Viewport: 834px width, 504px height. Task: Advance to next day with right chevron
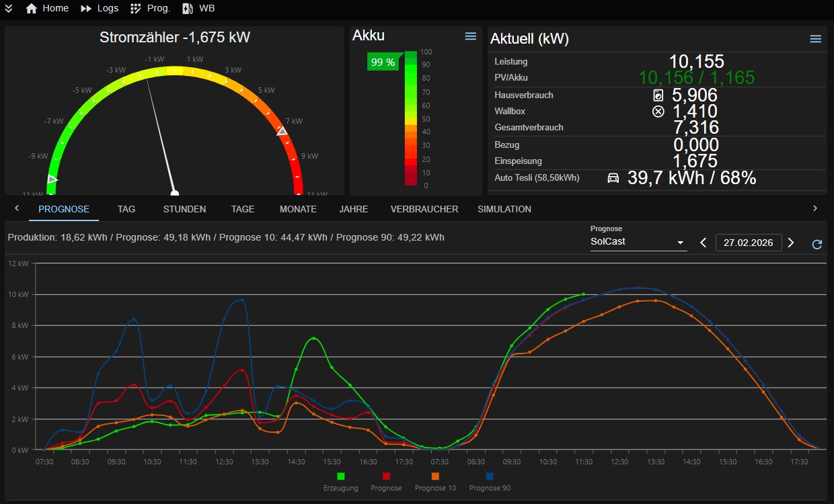(791, 243)
